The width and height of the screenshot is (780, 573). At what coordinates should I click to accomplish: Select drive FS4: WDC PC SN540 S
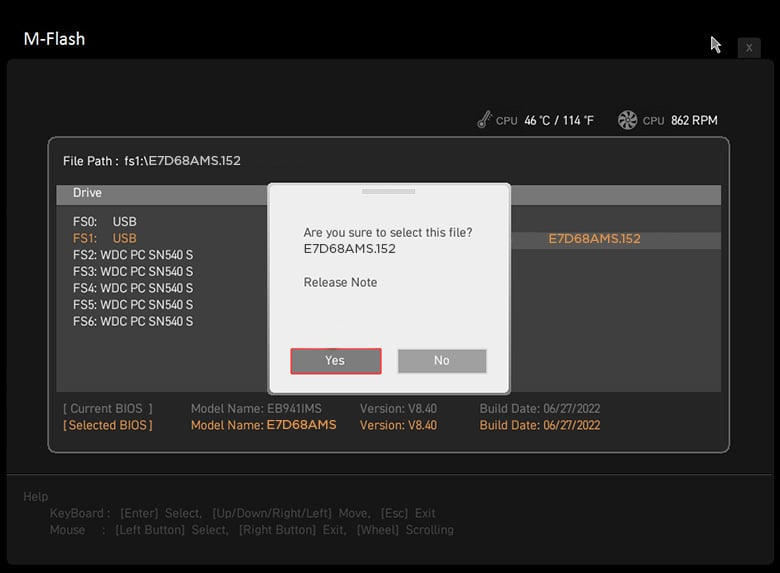point(133,288)
